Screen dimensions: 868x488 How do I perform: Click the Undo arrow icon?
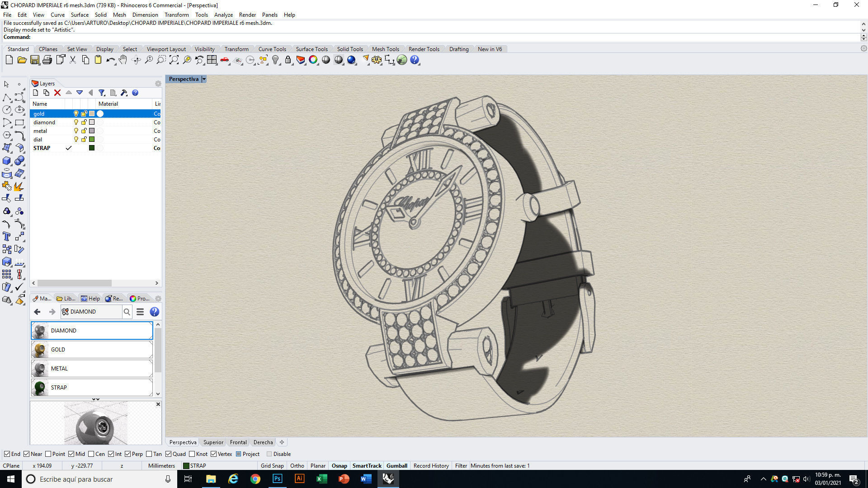point(110,60)
